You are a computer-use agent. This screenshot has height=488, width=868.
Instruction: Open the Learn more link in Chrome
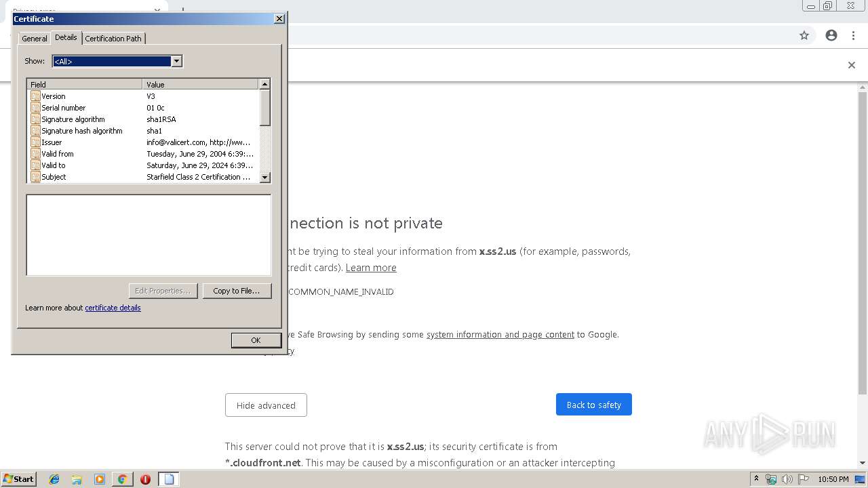coord(371,268)
